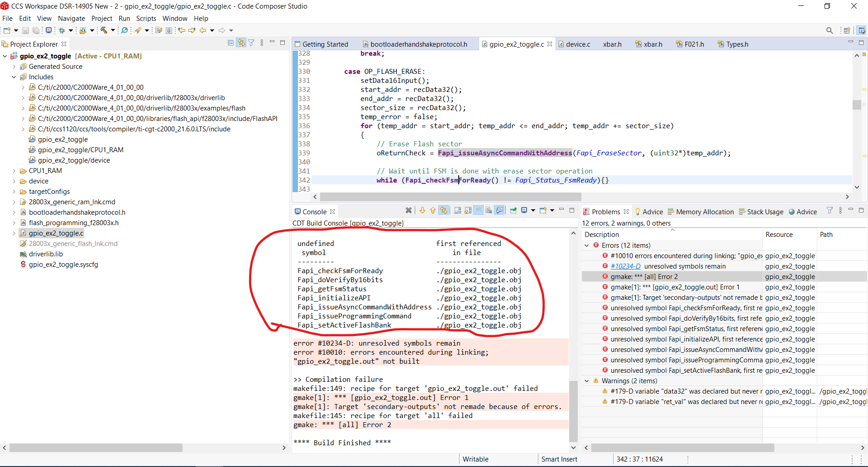Toggle Show Error Lines sync icon in Console

[x=444, y=210]
